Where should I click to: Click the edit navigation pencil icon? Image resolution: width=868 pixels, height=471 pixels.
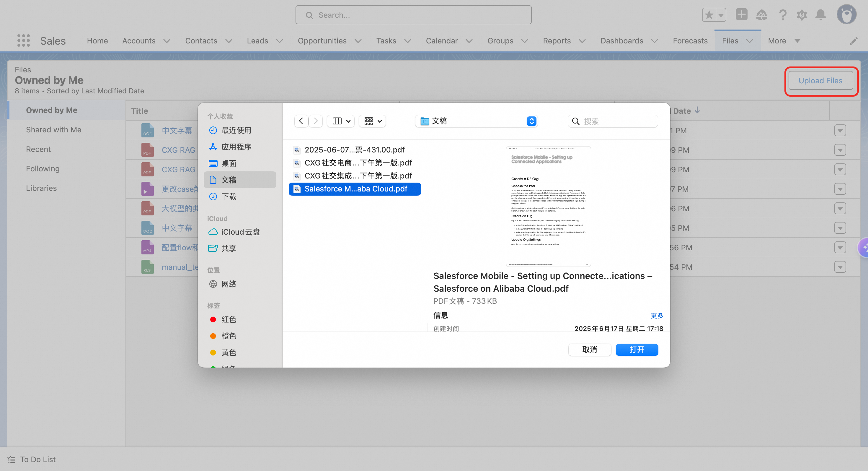click(854, 41)
